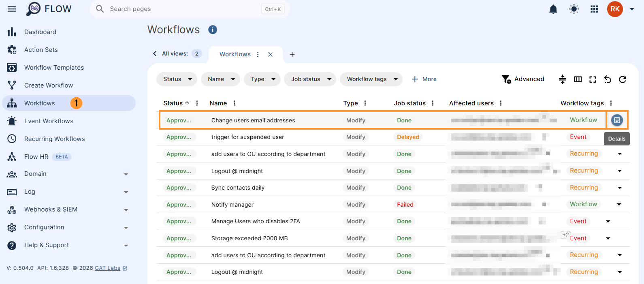Expand Webhooks & SIEM sidebar section
Viewport: 644px width, 284px height.
pyautogui.click(x=69, y=209)
